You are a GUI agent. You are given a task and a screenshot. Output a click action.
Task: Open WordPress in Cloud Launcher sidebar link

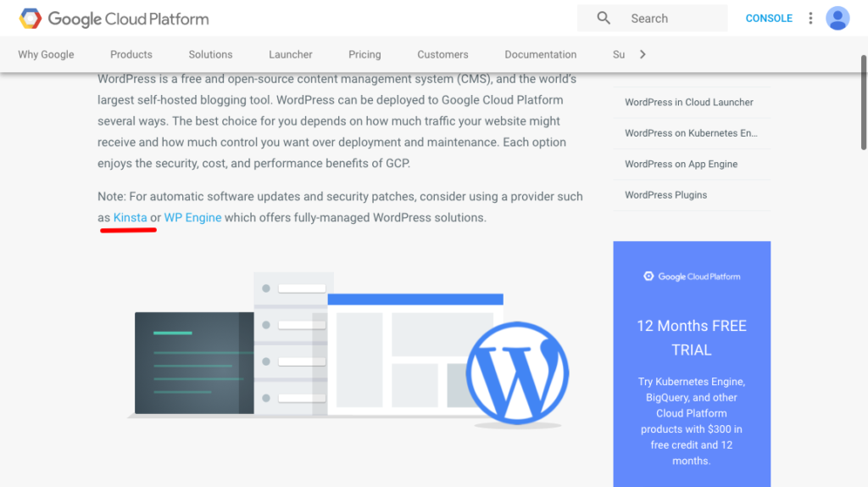pyautogui.click(x=689, y=102)
